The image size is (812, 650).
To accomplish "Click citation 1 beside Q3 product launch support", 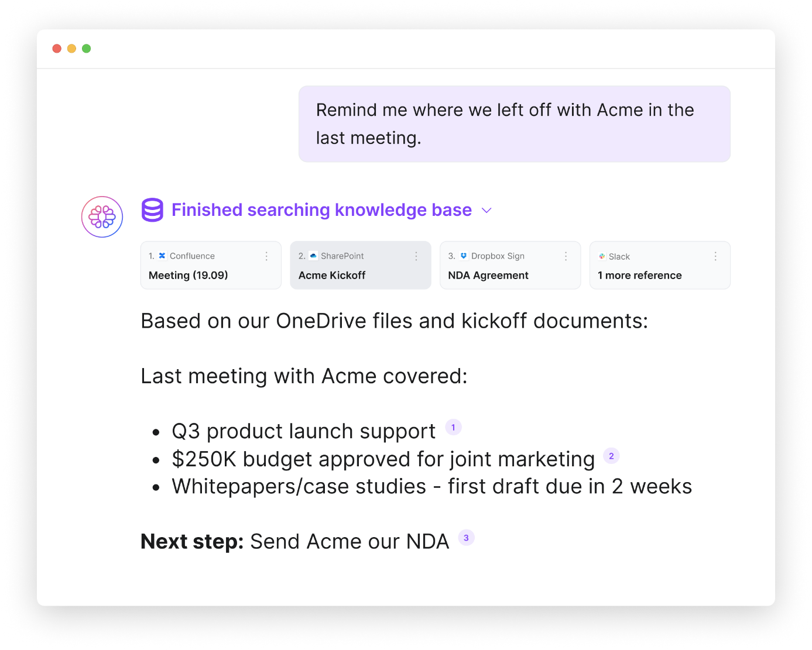I will tap(453, 427).
